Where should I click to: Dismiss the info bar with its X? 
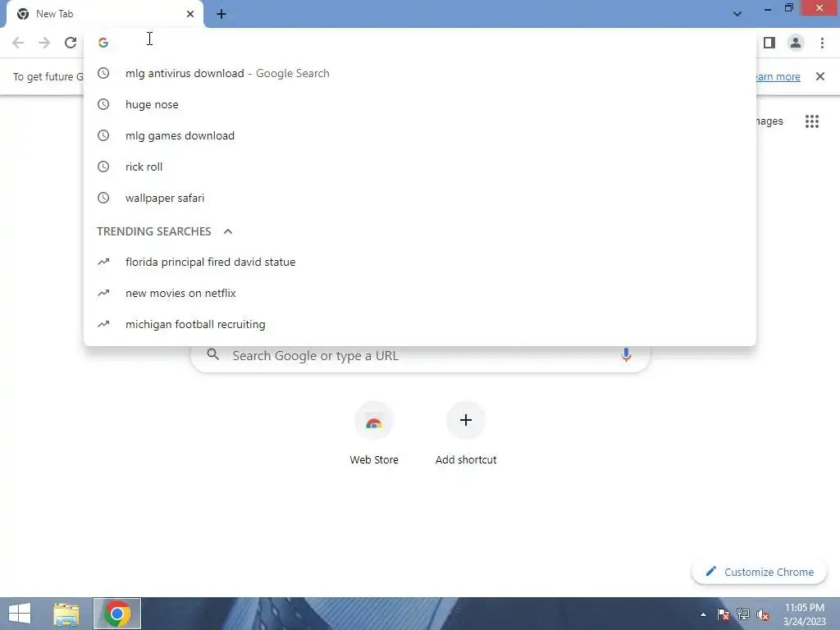(820, 76)
